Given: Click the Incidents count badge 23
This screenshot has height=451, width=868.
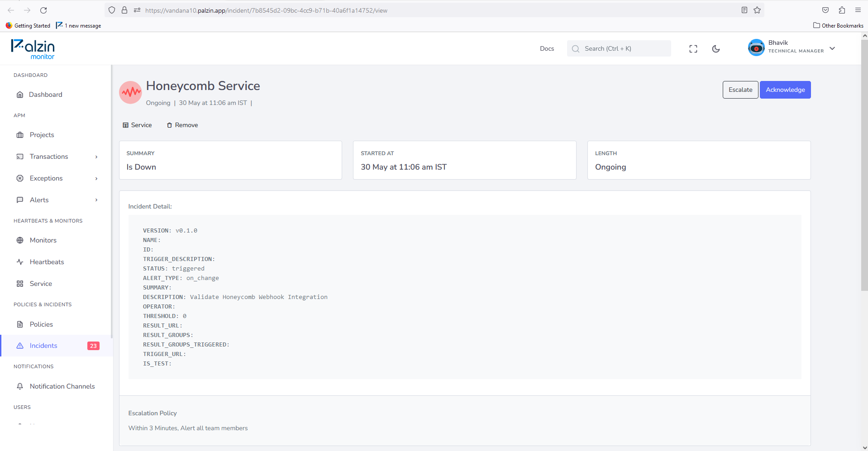Looking at the screenshot, I should [93, 346].
